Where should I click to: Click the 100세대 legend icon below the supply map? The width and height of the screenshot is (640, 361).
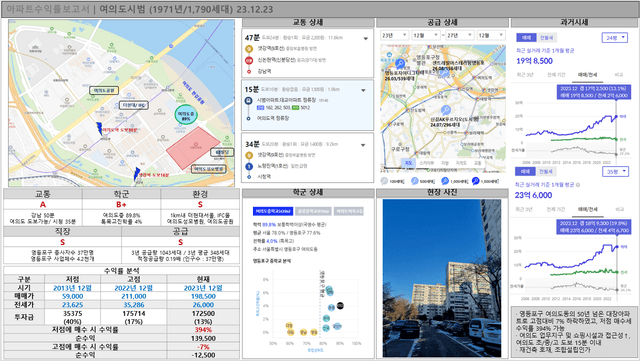tap(384, 181)
